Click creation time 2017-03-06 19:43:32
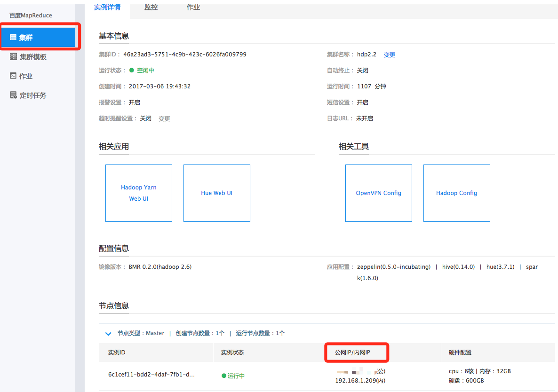 tap(159, 86)
